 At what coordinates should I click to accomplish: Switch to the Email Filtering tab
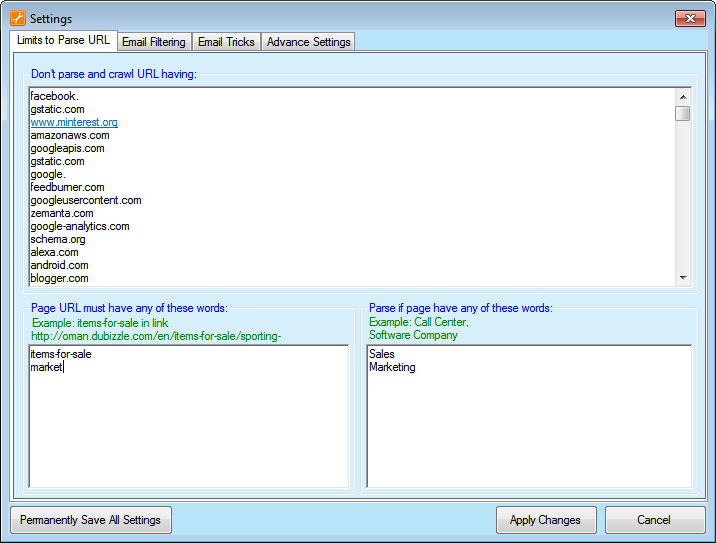153,42
